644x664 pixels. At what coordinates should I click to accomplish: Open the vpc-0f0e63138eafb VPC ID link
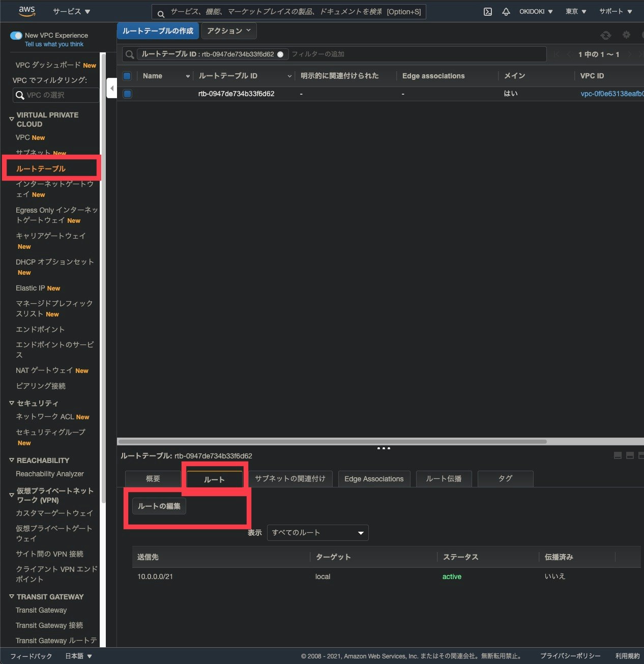tap(612, 94)
